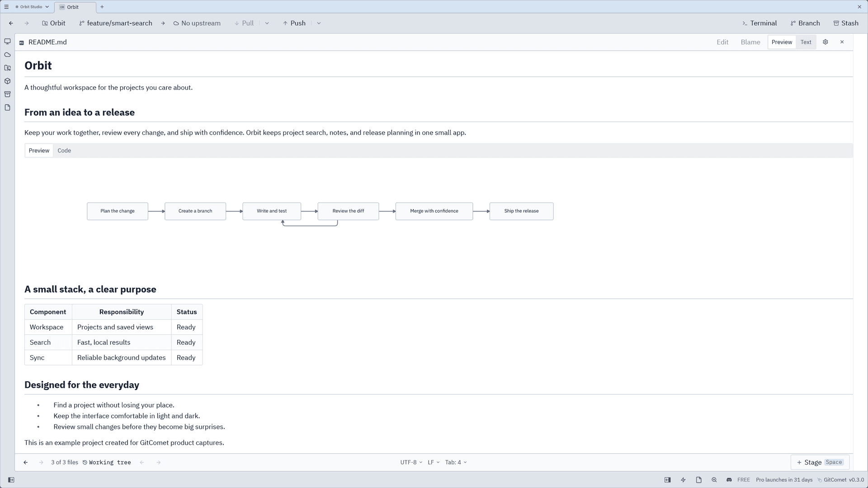Screen dimensions: 868x488
Task: Switch file view to Text mode
Action: pos(806,42)
